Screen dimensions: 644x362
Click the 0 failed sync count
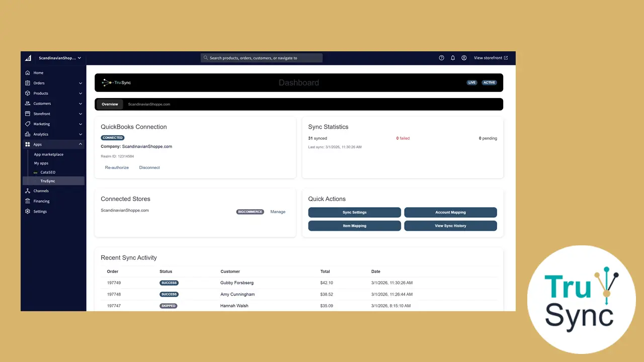pos(403,138)
